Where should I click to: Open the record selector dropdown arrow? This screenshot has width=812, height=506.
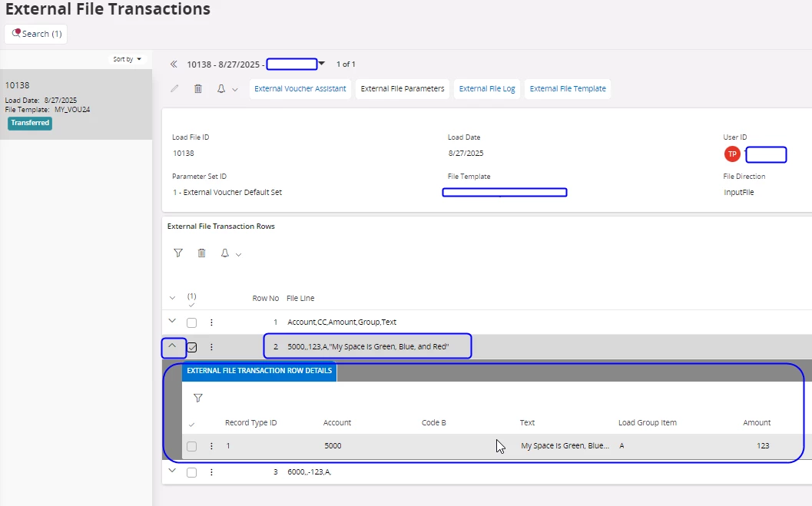pyautogui.click(x=322, y=64)
